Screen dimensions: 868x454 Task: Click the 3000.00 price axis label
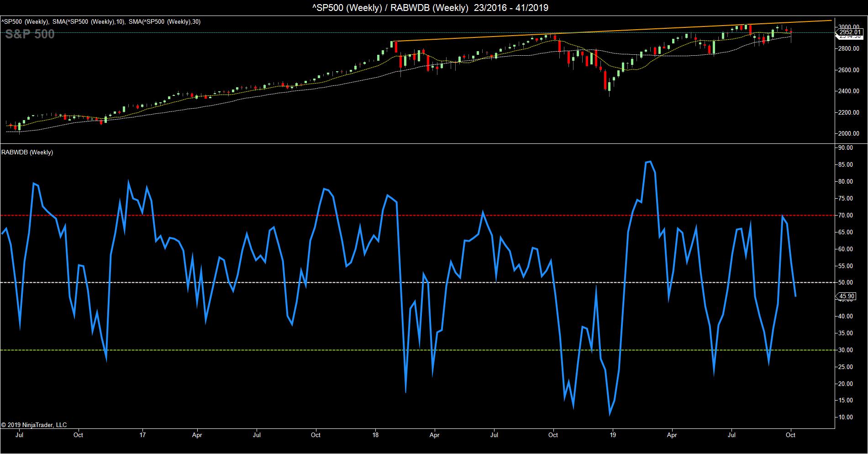pyautogui.click(x=850, y=27)
